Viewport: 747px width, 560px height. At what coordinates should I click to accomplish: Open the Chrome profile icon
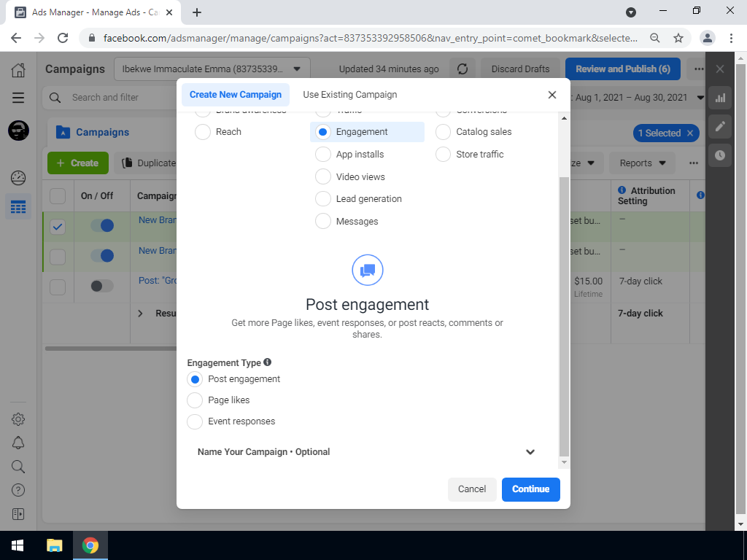coord(708,38)
